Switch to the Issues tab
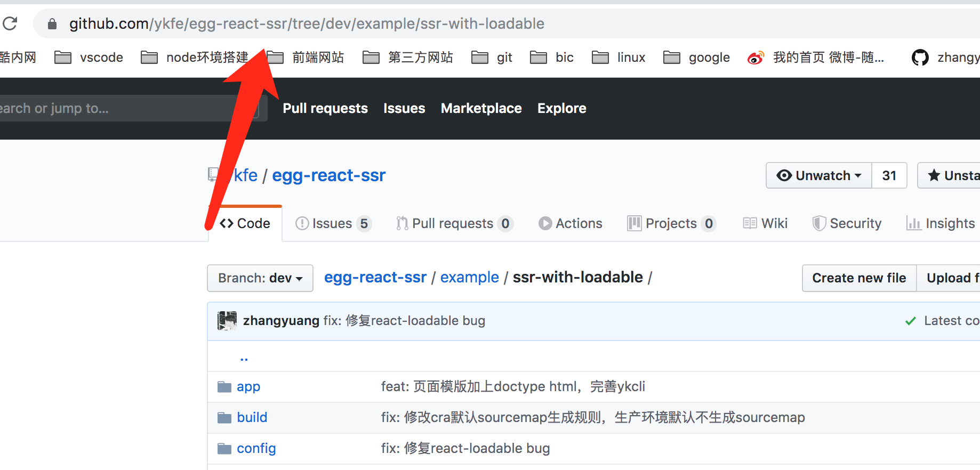 [x=333, y=223]
